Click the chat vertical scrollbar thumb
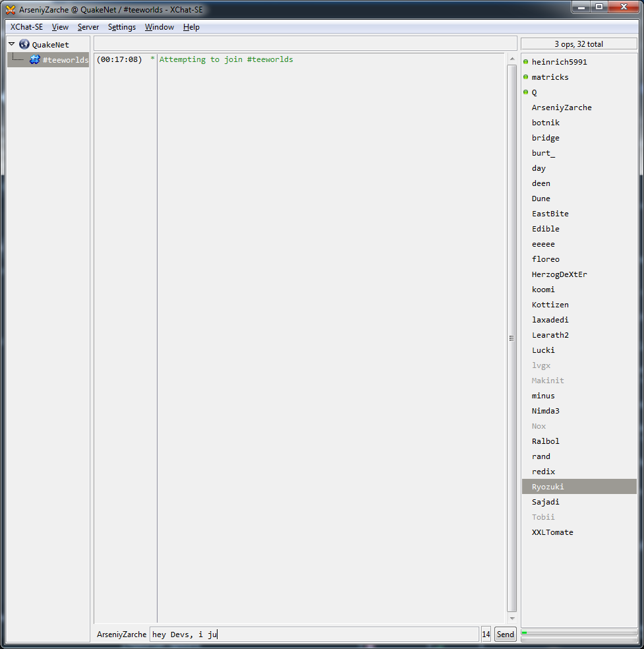This screenshot has height=649, width=644. [512, 338]
